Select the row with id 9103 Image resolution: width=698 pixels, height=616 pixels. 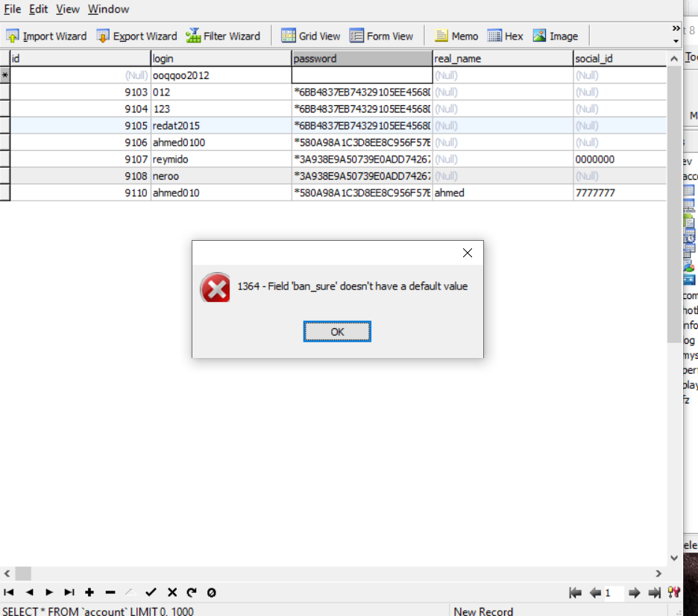(339, 92)
